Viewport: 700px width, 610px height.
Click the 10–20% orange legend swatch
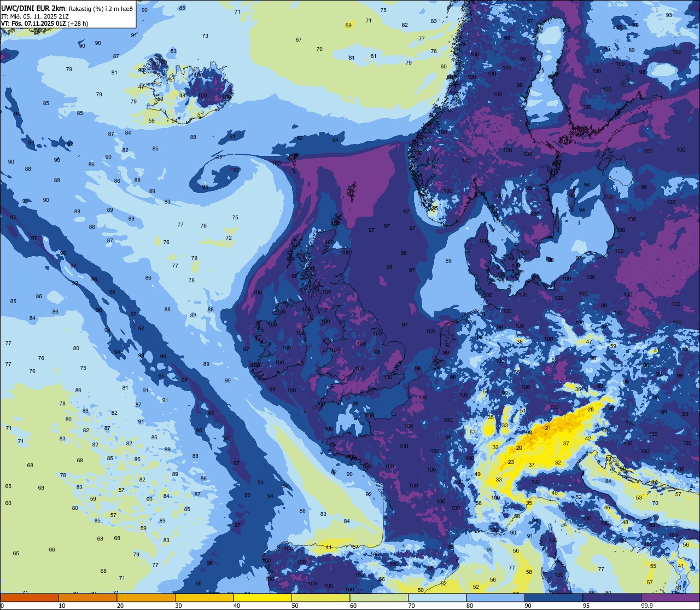click(87, 597)
